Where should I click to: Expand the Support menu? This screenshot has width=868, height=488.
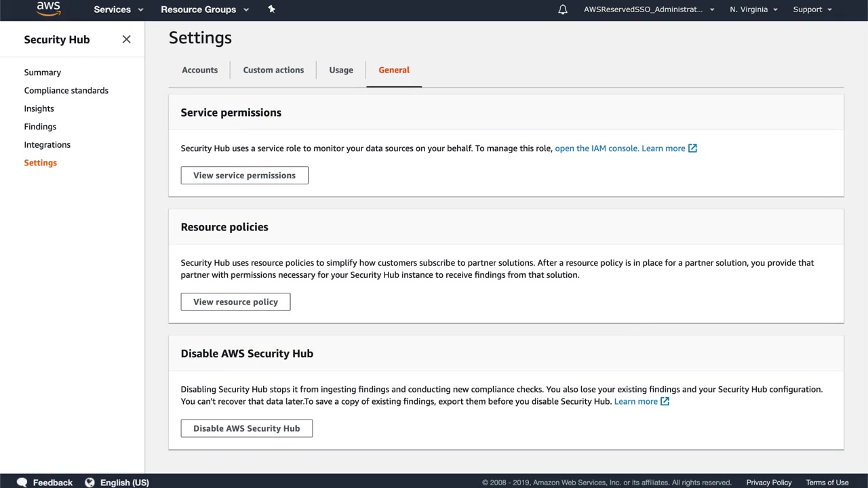click(812, 9)
